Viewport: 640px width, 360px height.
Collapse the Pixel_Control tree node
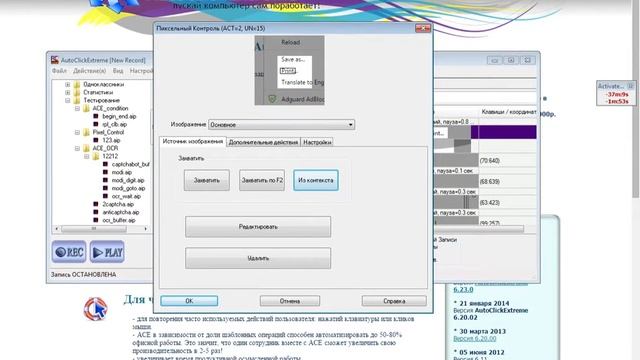pyautogui.click(x=77, y=132)
